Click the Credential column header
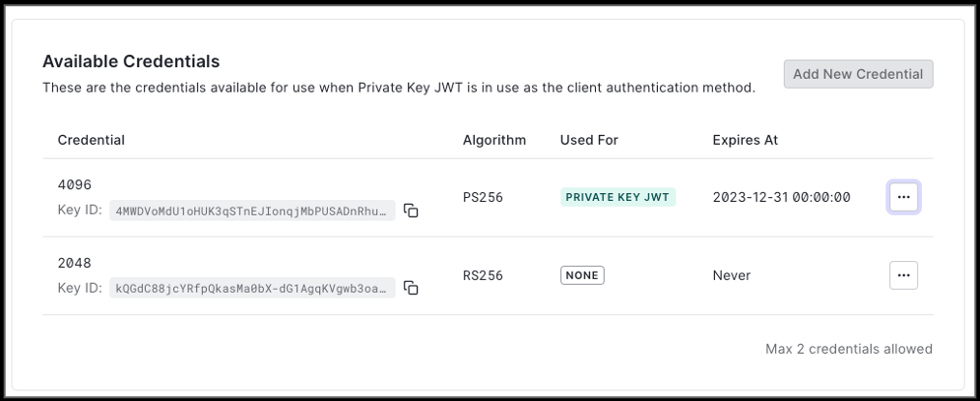The height and width of the screenshot is (401, 980). click(91, 140)
